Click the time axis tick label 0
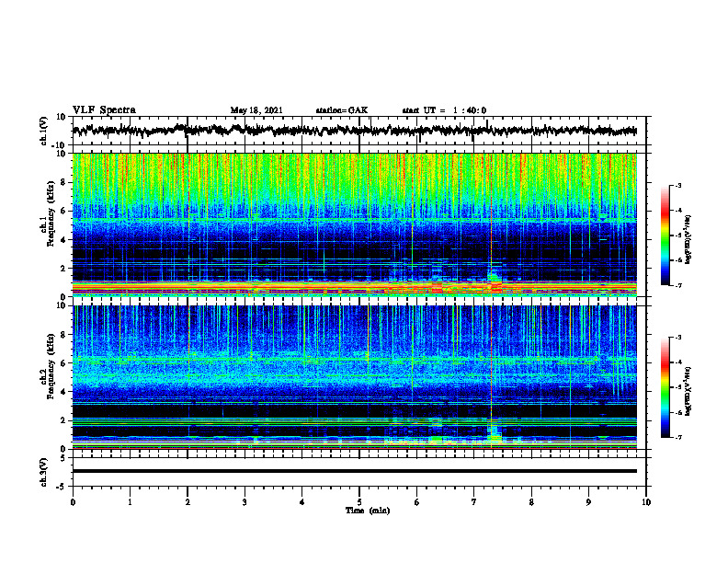Screen dimensions: 728x563 [x=73, y=502]
